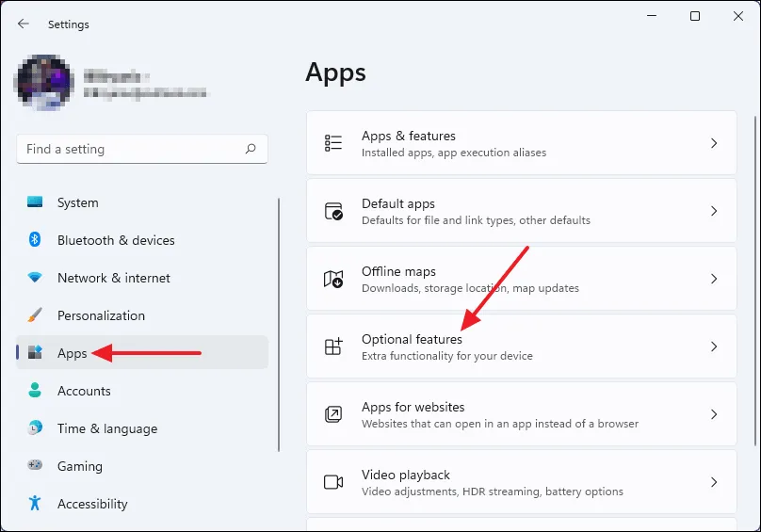This screenshot has width=761, height=532.
Task: Click the Offline maps icon
Action: (x=333, y=279)
